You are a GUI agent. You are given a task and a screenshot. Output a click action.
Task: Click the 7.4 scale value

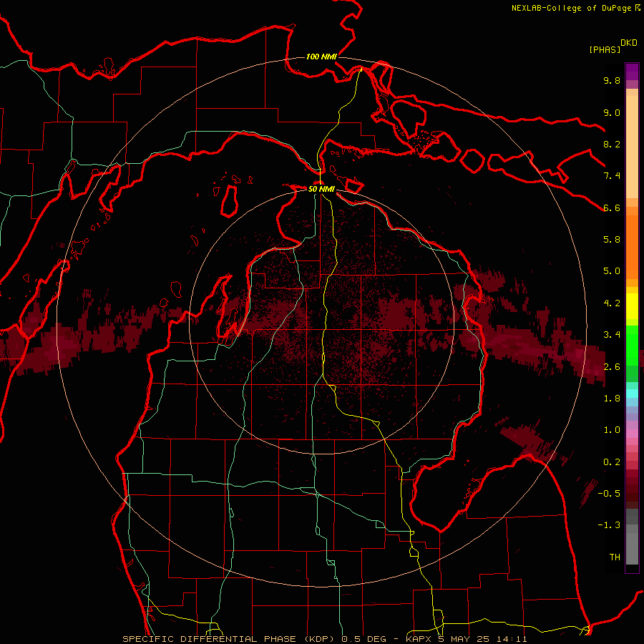612,176
